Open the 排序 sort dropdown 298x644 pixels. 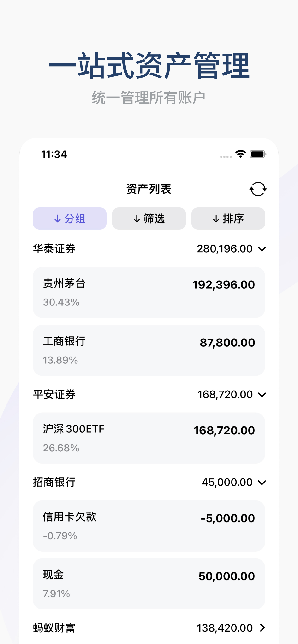click(228, 218)
